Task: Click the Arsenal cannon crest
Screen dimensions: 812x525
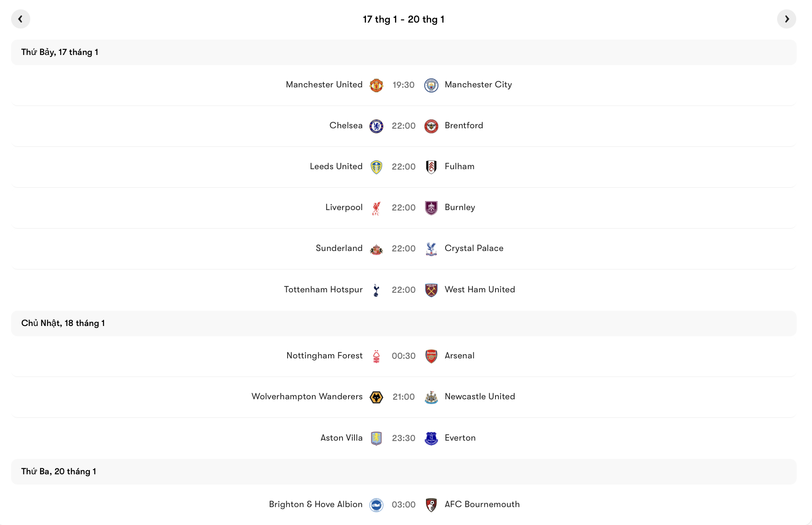Action: click(431, 356)
